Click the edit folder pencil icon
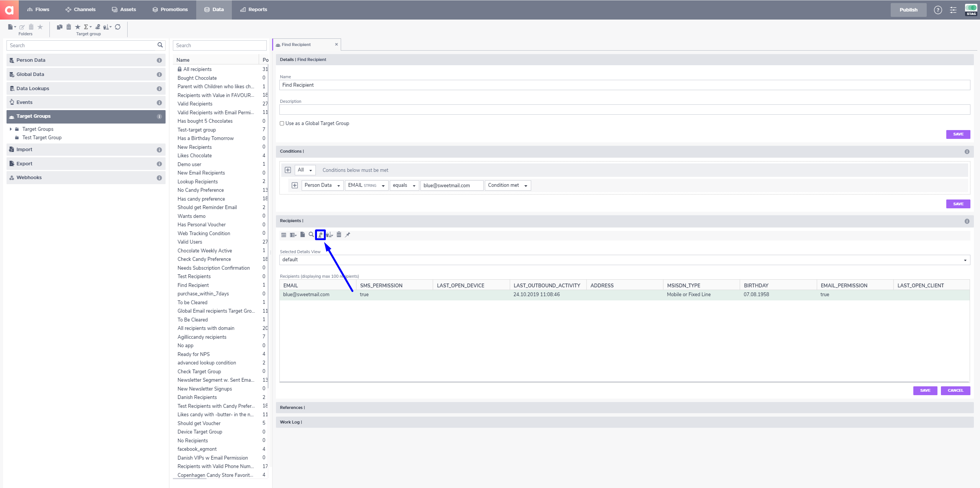 (22, 27)
